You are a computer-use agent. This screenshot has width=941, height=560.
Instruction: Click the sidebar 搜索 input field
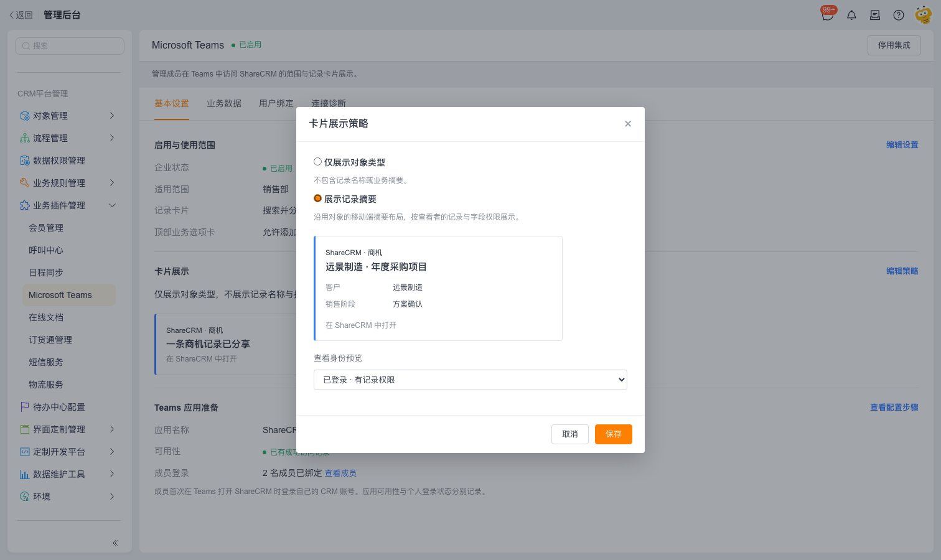70,46
